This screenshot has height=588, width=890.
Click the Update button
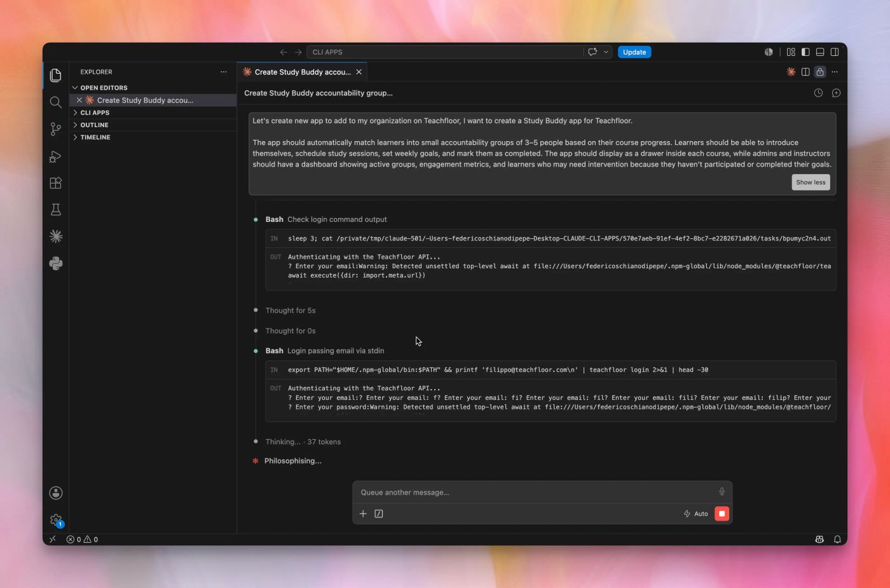[x=634, y=52]
